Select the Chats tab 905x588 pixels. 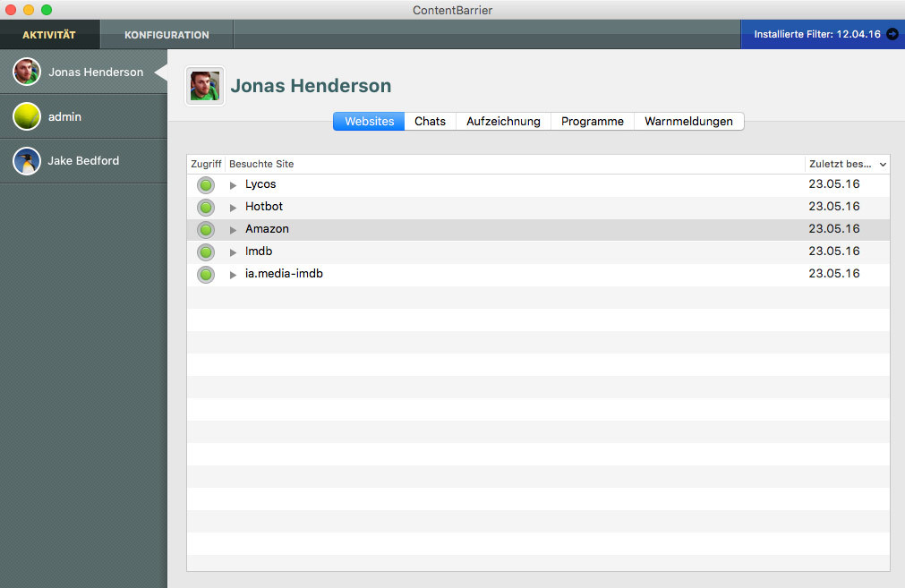430,121
